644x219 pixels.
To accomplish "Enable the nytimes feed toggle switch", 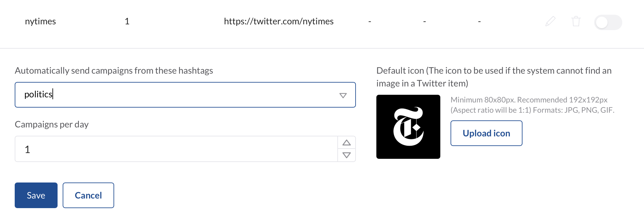I will 608,22.
